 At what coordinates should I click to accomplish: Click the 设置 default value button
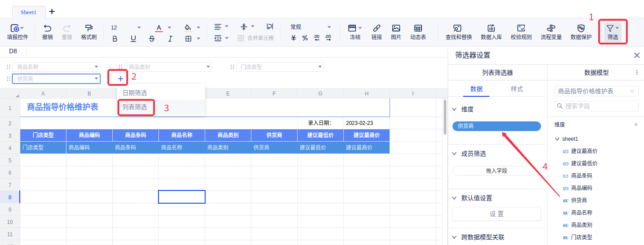point(496,214)
